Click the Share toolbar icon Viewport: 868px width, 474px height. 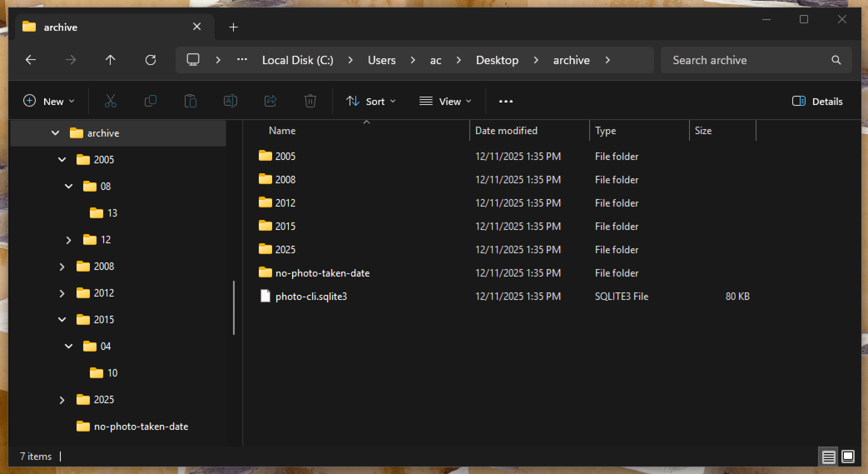(x=270, y=101)
